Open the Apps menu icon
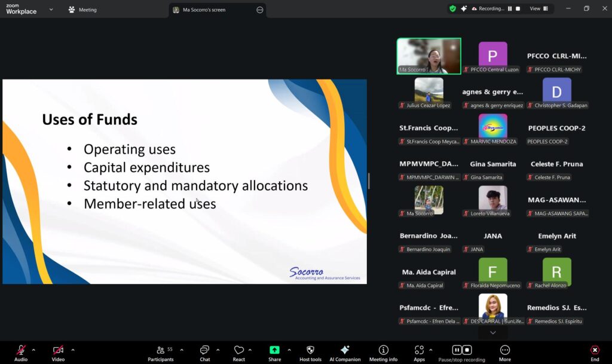The image size is (612, 364). pos(419,350)
